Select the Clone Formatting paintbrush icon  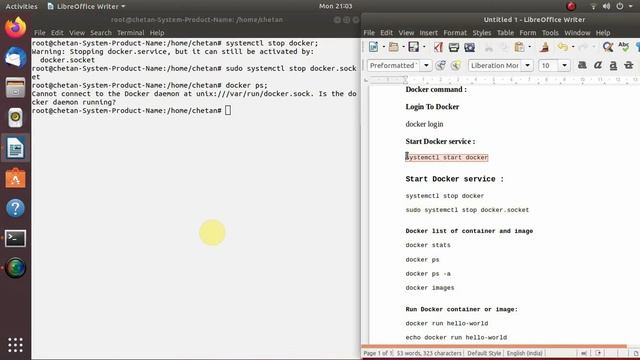pos(544,47)
